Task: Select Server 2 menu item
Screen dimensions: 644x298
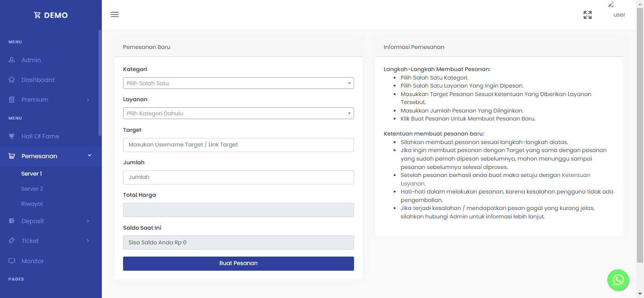Action: pyautogui.click(x=32, y=189)
